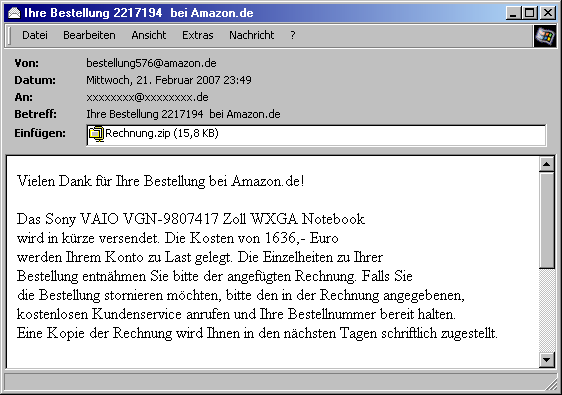Click the line 'kostenlosen Kundenservice anrufen'

(x=236, y=314)
